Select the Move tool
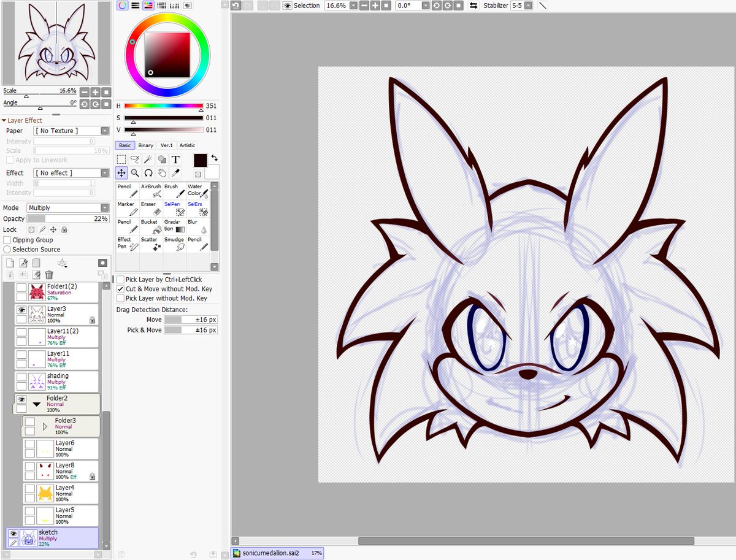Screen dimensions: 736x560 click(121, 173)
